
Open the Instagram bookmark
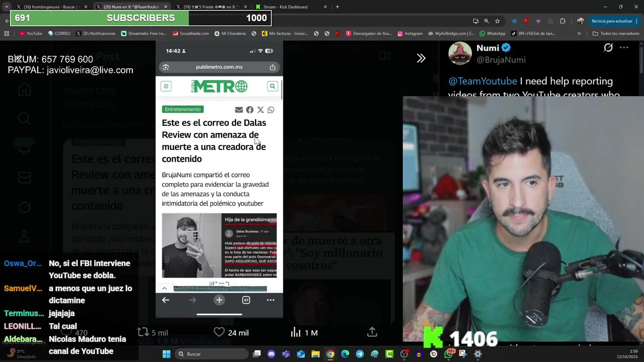point(410,34)
